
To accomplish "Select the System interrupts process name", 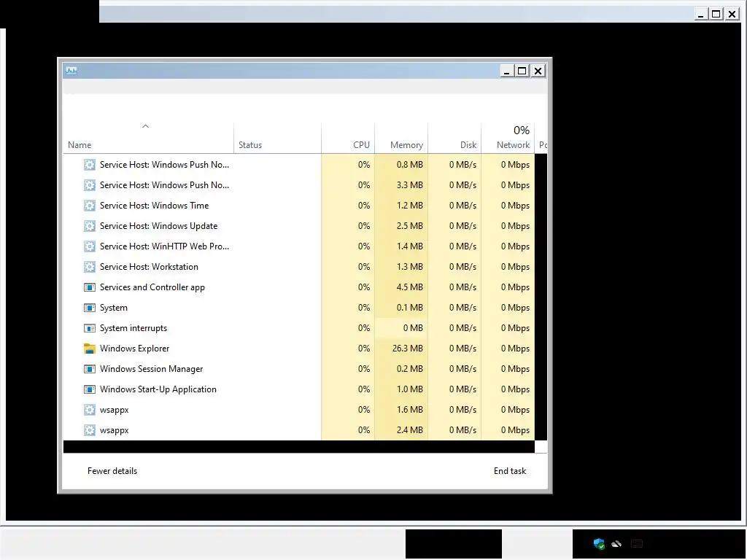I will coord(133,329).
